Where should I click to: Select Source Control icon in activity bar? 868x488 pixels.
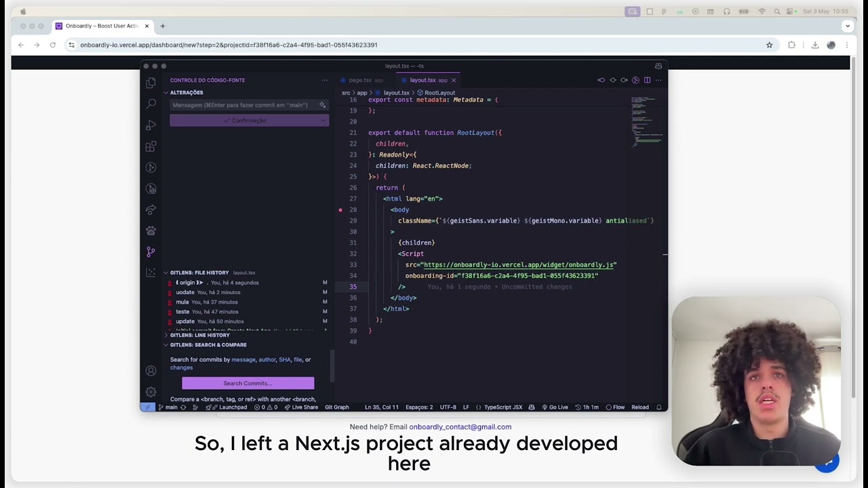pyautogui.click(x=151, y=251)
